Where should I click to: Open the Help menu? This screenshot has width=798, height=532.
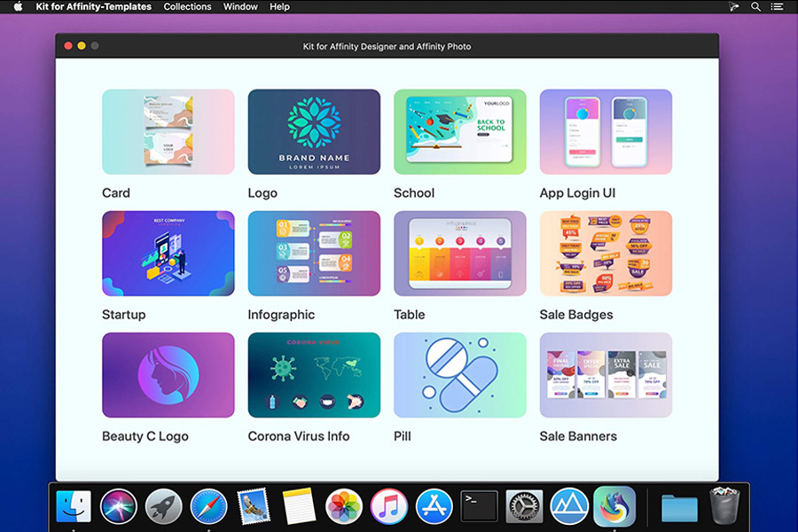[x=279, y=6]
